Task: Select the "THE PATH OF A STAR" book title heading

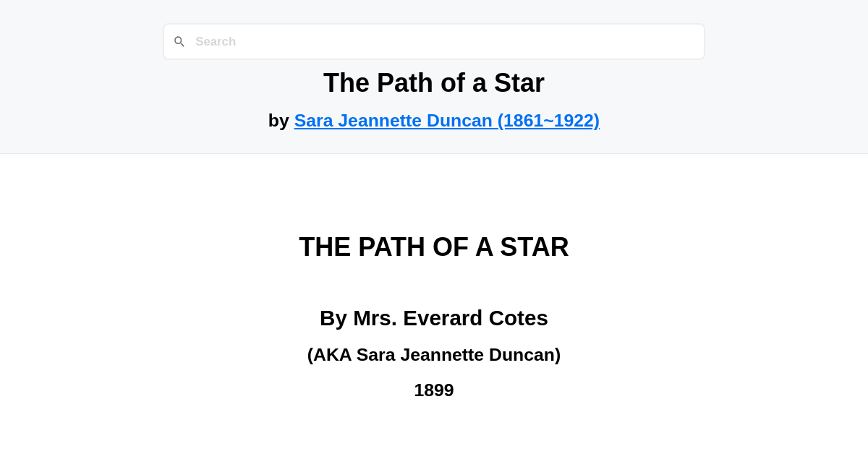Action: 433,247
